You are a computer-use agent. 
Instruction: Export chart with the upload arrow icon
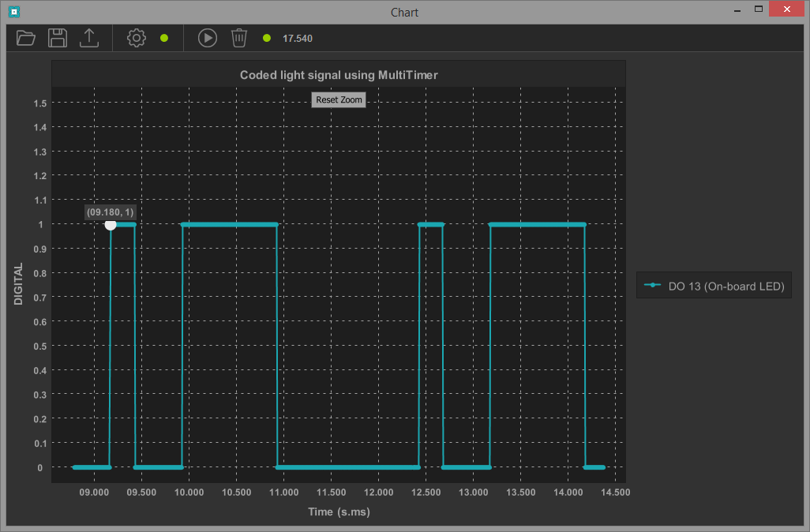point(89,38)
